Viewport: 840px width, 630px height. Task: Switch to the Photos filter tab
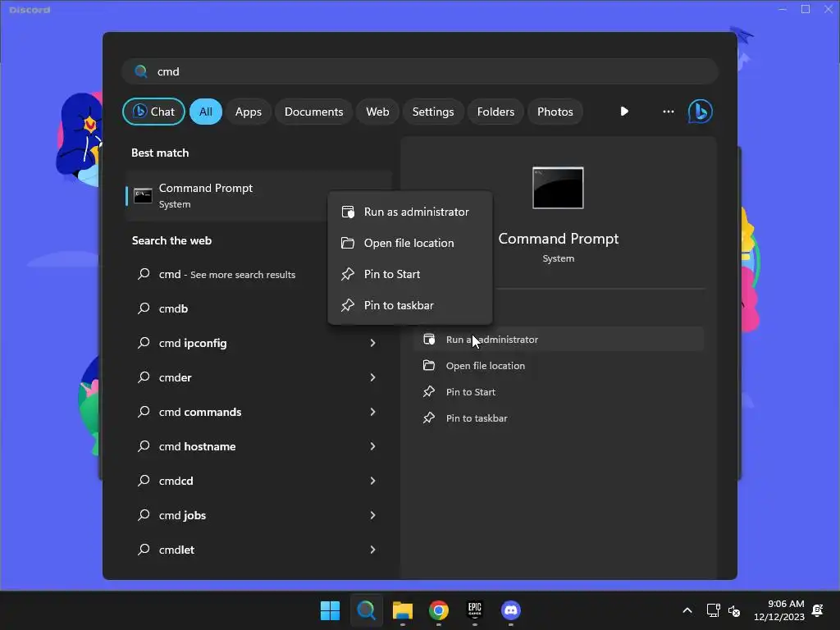[555, 112]
